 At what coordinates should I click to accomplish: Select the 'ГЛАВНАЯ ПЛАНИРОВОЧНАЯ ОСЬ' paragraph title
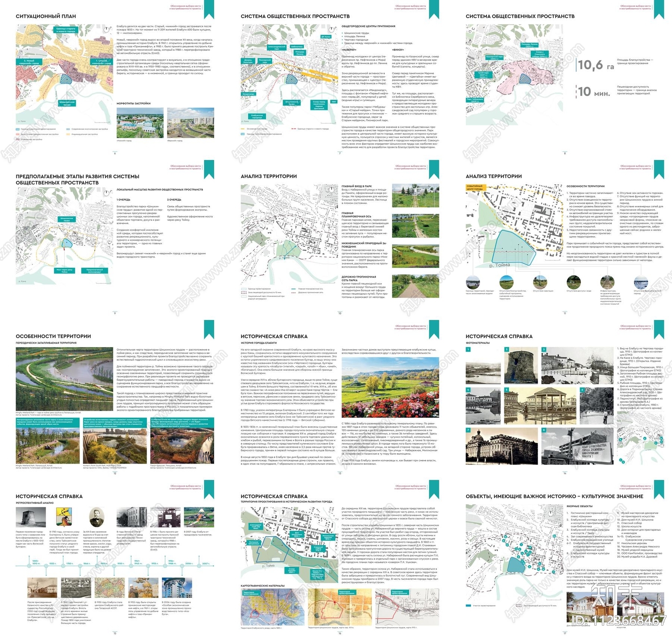[356, 215]
